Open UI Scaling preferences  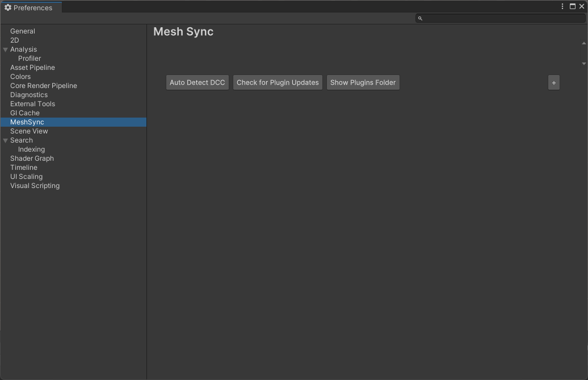coord(73,177)
